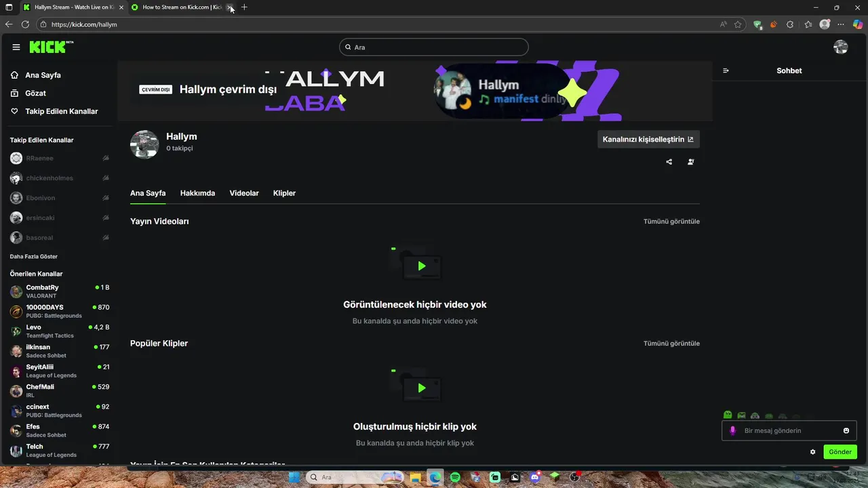Screen dimensions: 868x488
Task: Click Tümünü görüntüle for Popüler Klipler
Action: coord(671,344)
